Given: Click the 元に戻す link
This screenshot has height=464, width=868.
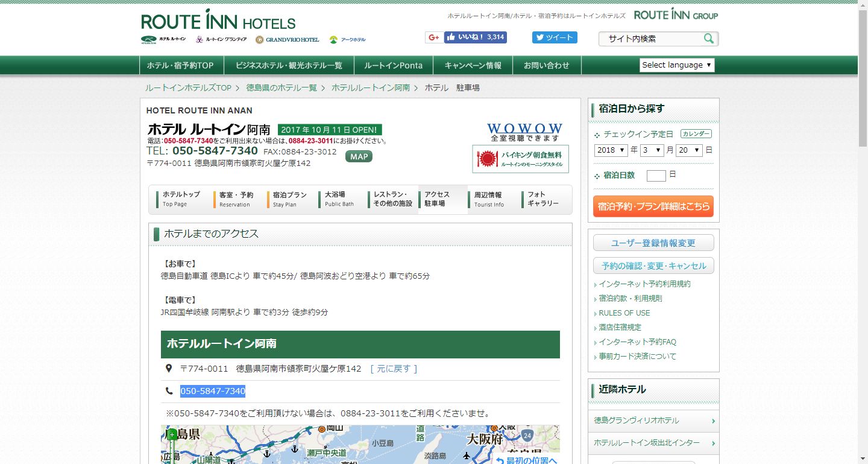Looking at the screenshot, I should pyautogui.click(x=394, y=369).
